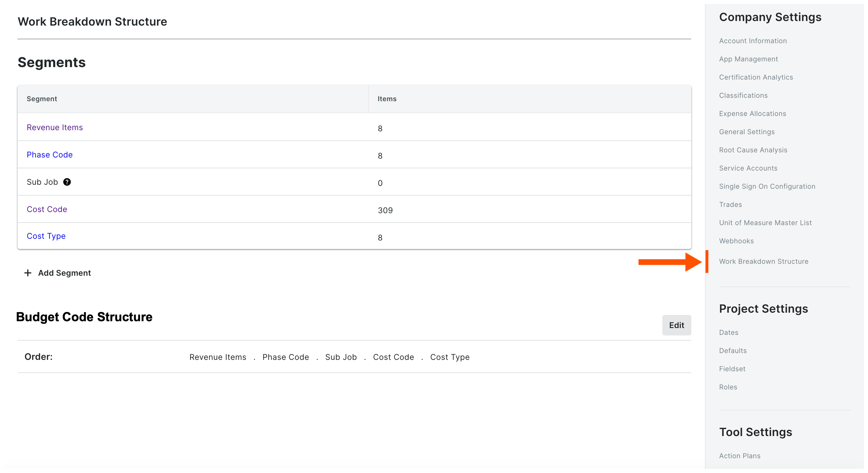
Task: Select Trades in sidebar
Action: click(730, 205)
